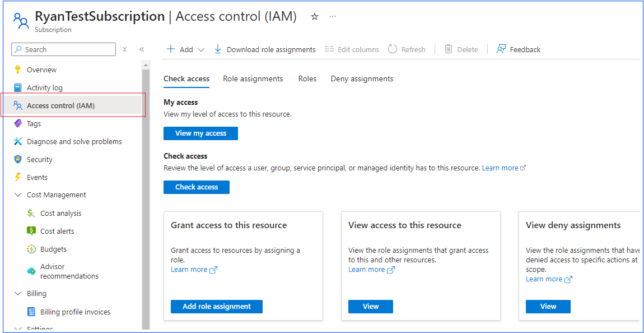
Task: Collapse the Cost Management section
Action: [18, 195]
